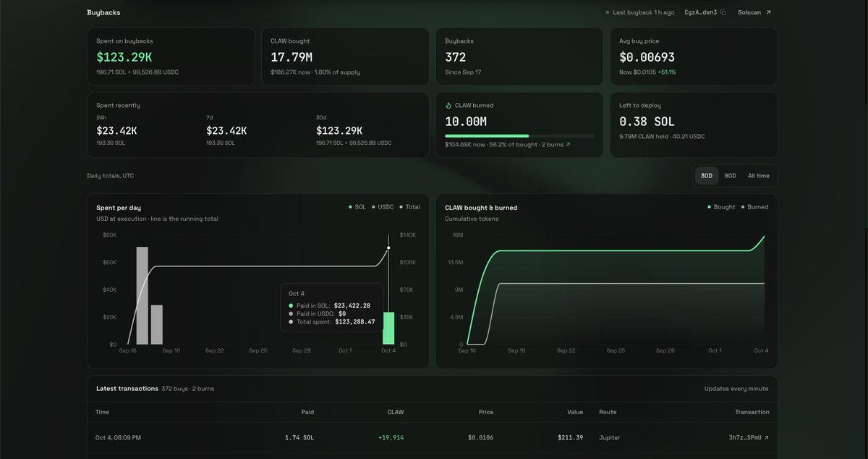Click the CLAW burned progress bar
This screenshot has height=459, width=868.
tap(519, 135)
